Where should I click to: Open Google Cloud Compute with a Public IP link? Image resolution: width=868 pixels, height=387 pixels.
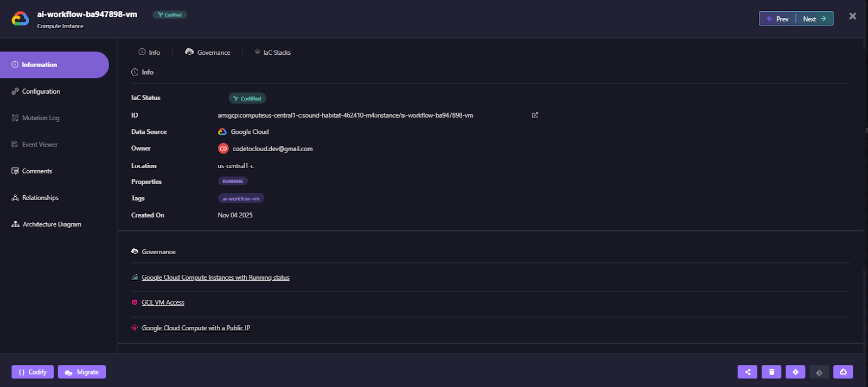point(196,327)
